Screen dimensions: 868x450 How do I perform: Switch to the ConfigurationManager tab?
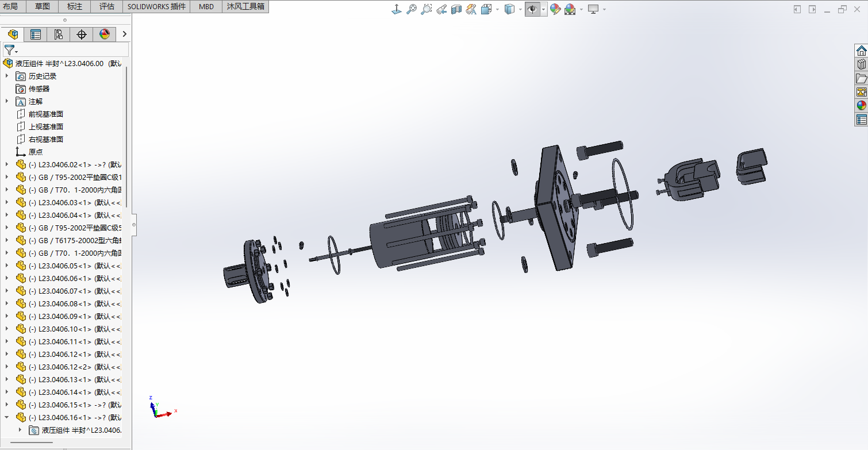59,34
